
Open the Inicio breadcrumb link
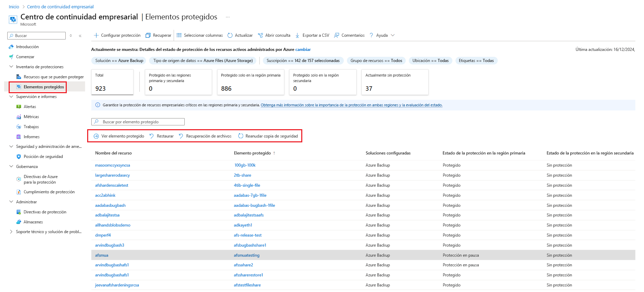pyautogui.click(x=14, y=7)
